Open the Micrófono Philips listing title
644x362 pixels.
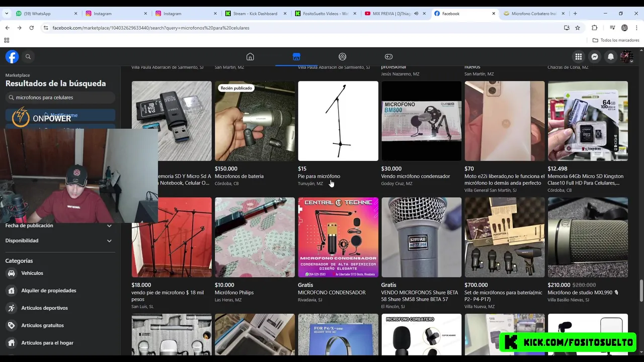(x=234, y=293)
